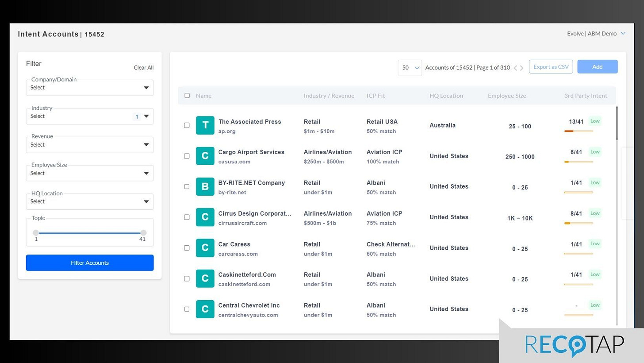The height and width of the screenshot is (363, 644).
Task: Sort by 3rd Party Intent column header
Action: pyautogui.click(x=586, y=96)
